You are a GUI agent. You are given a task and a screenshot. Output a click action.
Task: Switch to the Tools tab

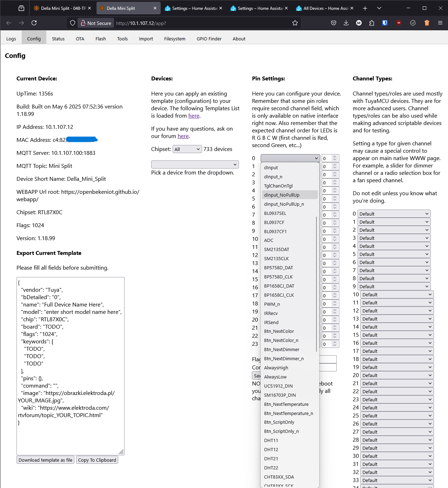[x=122, y=39]
